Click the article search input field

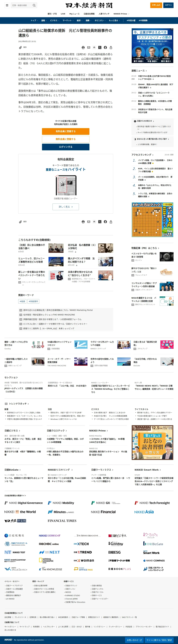[22, 5]
